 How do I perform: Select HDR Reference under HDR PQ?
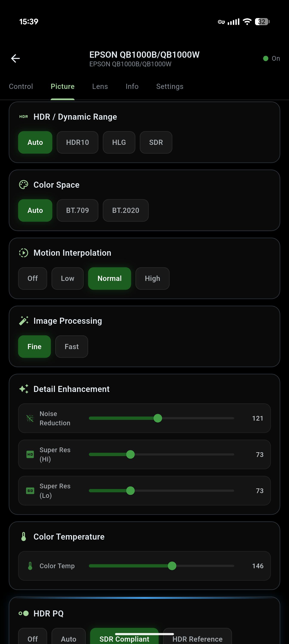[x=197, y=639]
